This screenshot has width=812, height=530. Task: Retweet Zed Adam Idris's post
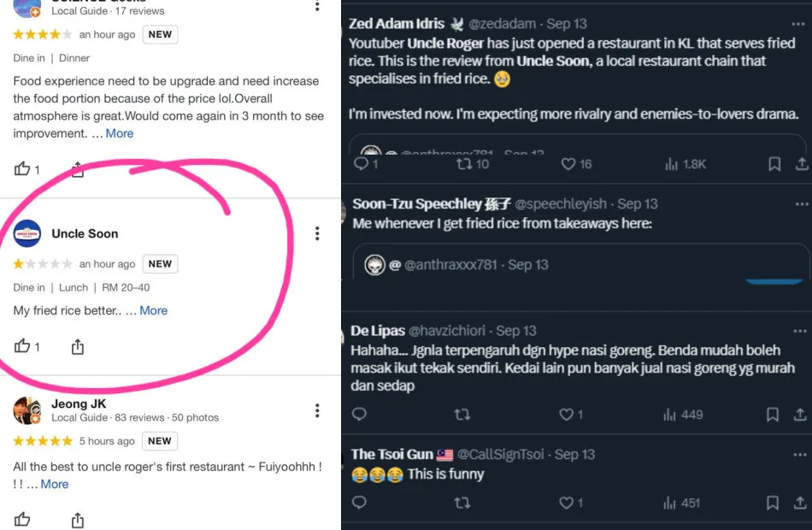[464, 163]
